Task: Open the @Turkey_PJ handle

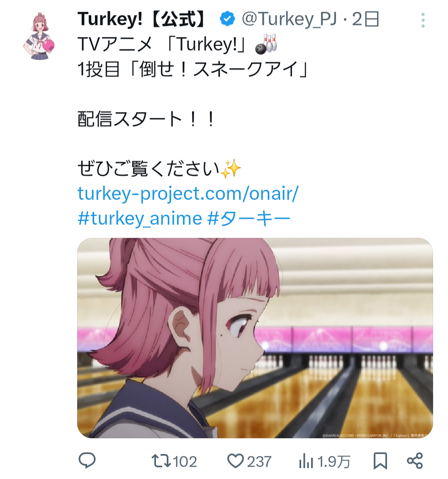Action: pyautogui.click(x=289, y=19)
